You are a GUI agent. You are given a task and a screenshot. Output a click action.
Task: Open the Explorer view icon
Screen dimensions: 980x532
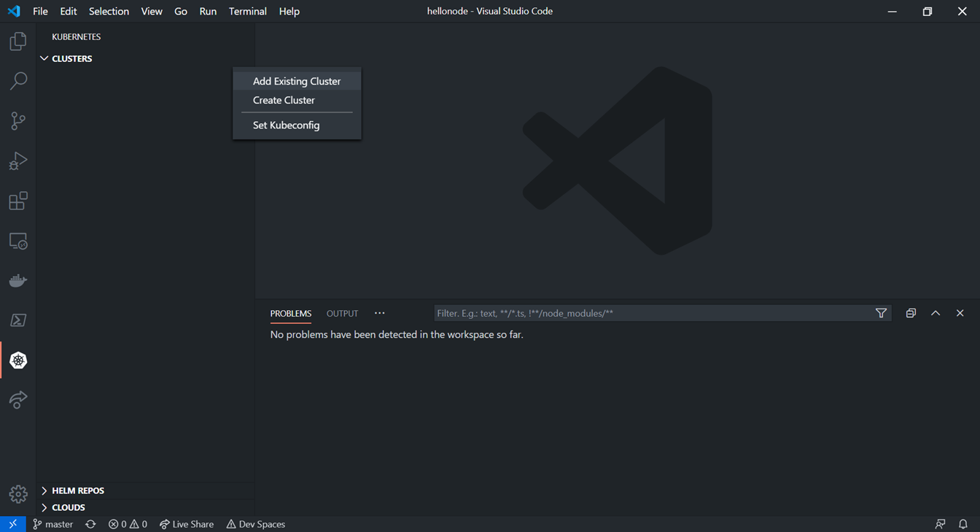[x=18, y=41]
